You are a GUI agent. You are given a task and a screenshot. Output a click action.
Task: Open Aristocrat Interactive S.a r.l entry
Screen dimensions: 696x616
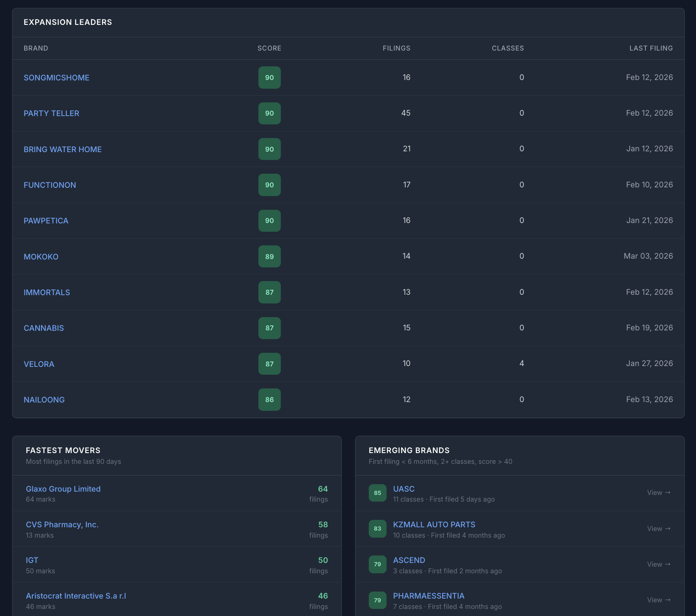[76, 596]
